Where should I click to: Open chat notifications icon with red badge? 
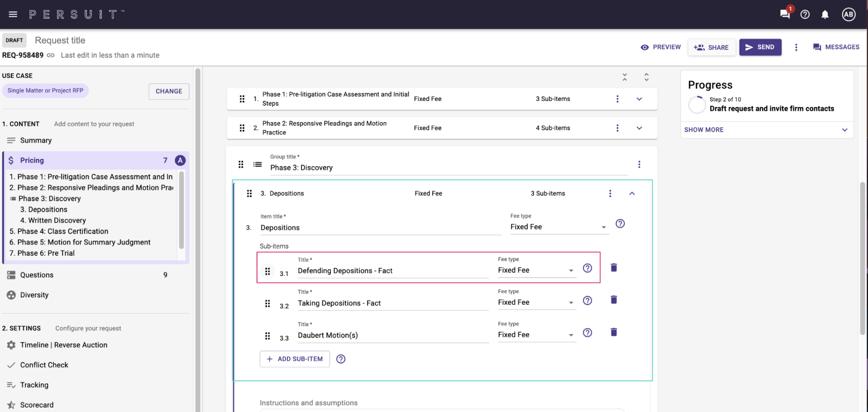[x=786, y=14]
